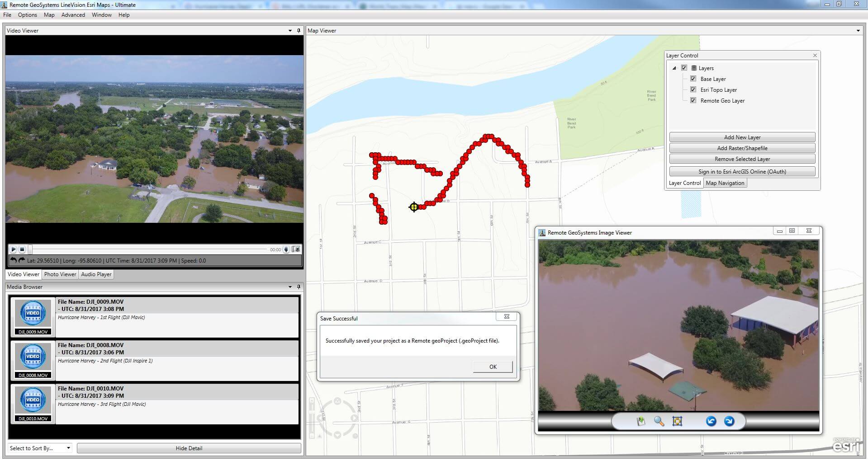
Task: Rotate image clockwise with right blue arrow
Action: [729, 421]
